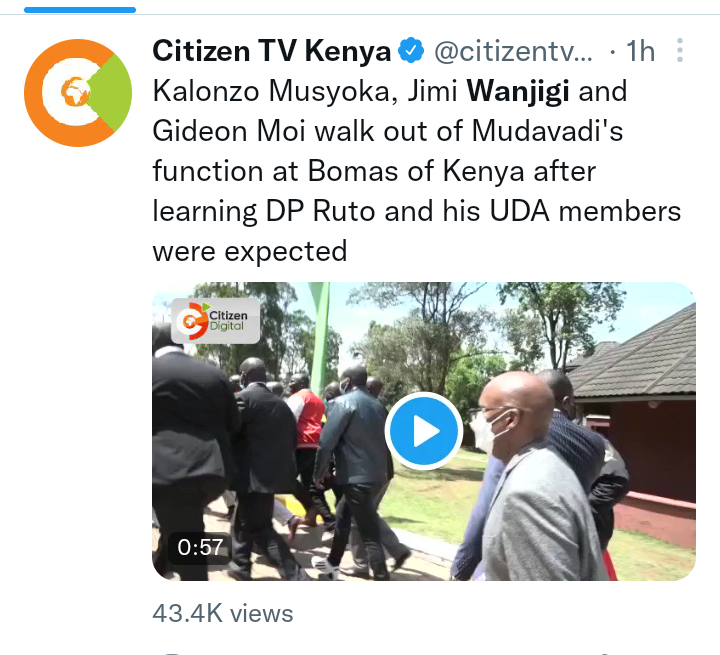Select the highlighted word Wanjigi
Image resolution: width=720 pixels, height=655 pixels.
pyautogui.click(x=518, y=90)
